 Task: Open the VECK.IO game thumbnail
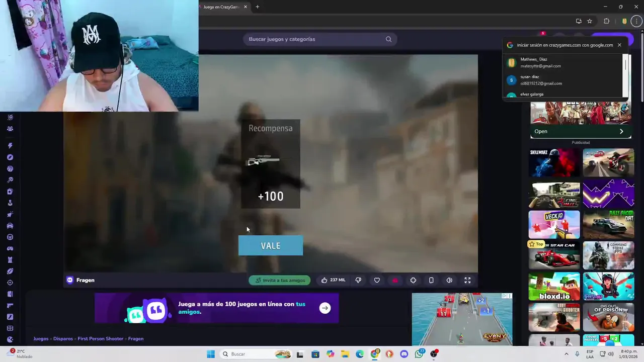tap(554, 225)
